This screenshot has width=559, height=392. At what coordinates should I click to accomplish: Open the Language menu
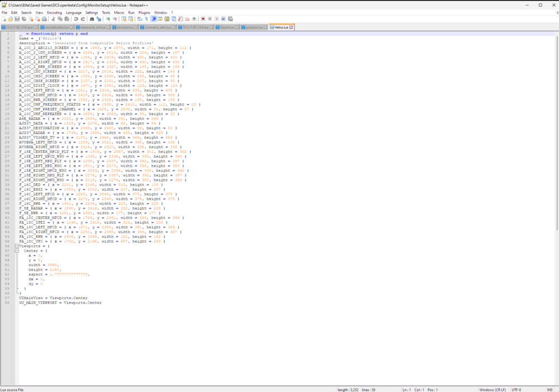coord(73,12)
